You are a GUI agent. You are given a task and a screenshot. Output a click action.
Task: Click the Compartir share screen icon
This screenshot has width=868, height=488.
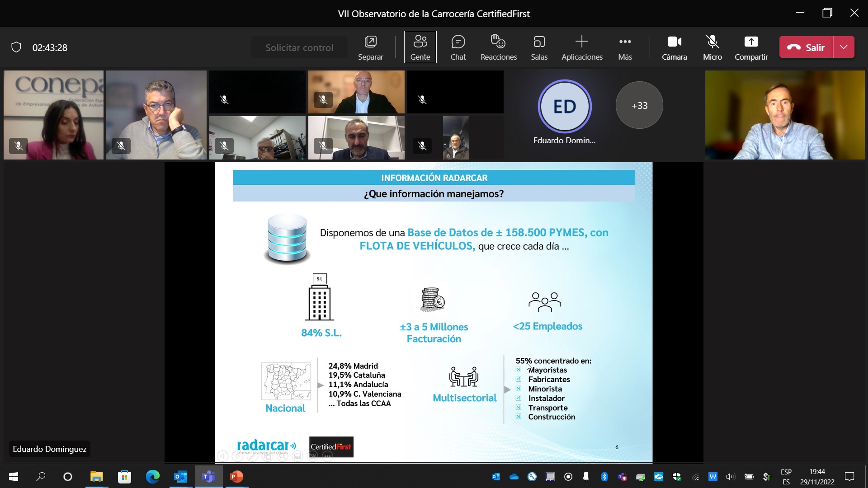click(751, 42)
